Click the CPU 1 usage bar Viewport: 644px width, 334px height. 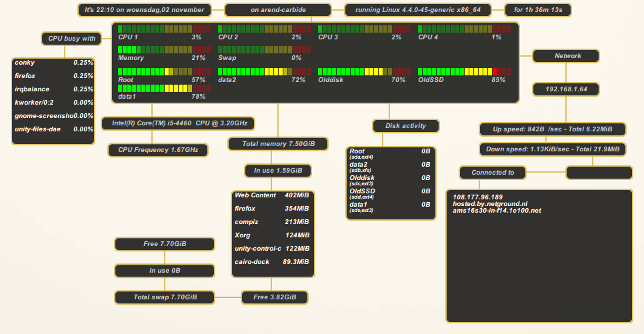pos(164,29)
